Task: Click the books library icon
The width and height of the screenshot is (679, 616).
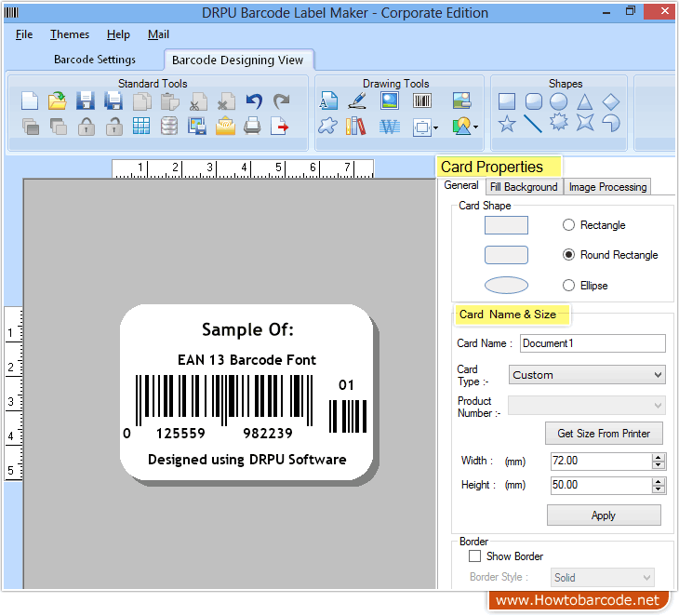Action: [x=355, y=127]
